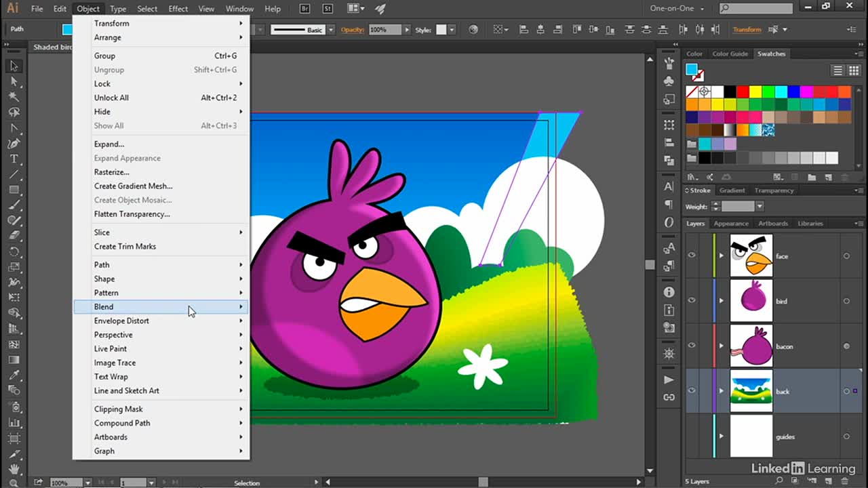Select the Magic Wand tool

[x=14, y=97]
